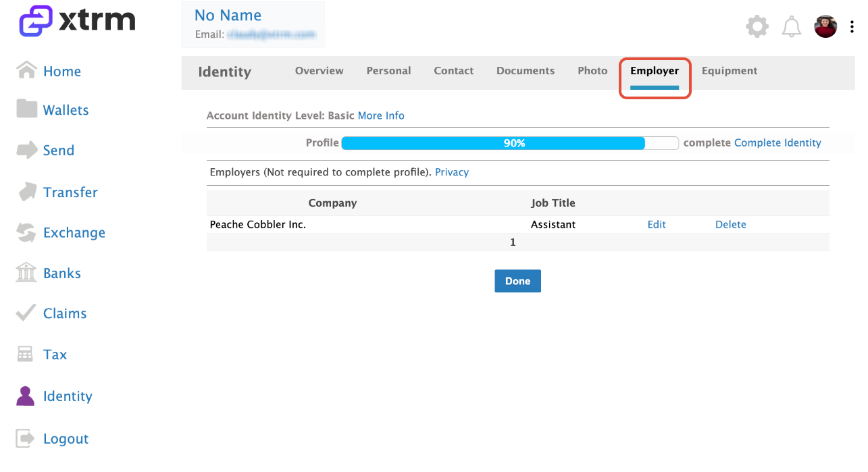Click the Company column header

(x=332, y=203)
